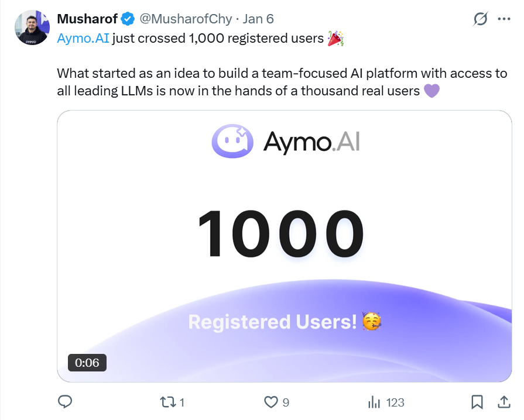
Task: Click the 123 views counter
Action: 395,402
